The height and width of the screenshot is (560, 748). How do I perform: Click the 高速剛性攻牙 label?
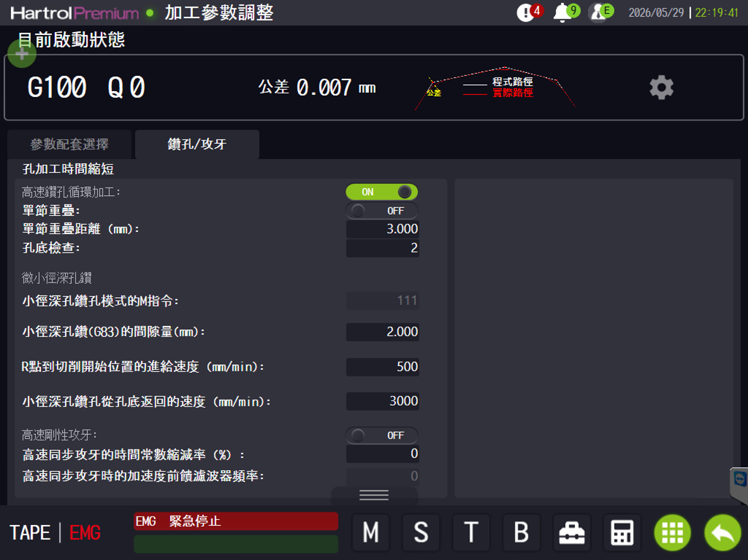pos(59,435)
